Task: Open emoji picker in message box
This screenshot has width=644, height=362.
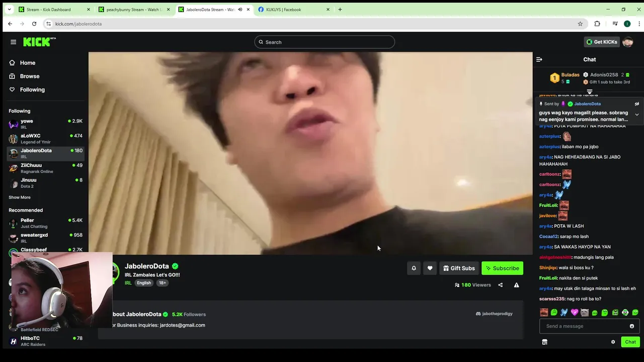Action: coord(632,326)
